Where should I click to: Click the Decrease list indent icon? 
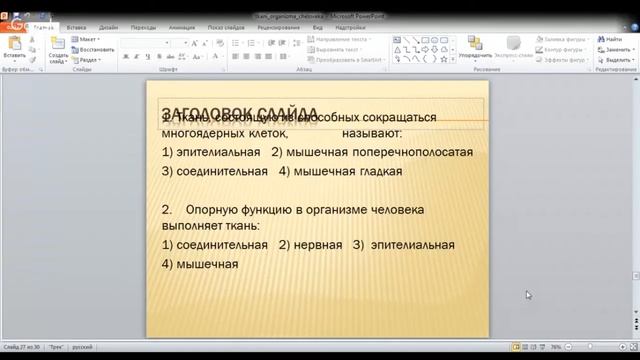271,43
